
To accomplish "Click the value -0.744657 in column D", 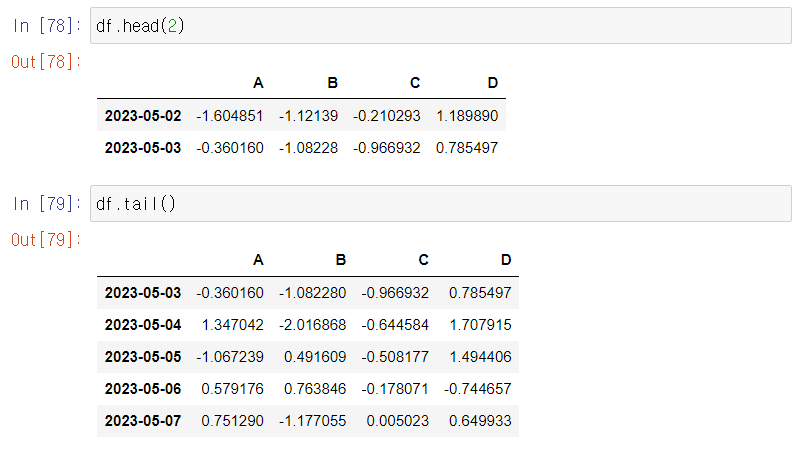I will 477,389.
